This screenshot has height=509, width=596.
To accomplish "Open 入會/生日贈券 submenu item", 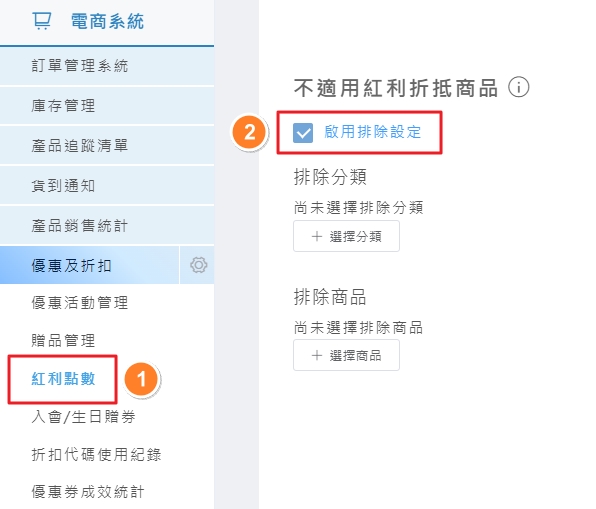I will click(83, 417).
